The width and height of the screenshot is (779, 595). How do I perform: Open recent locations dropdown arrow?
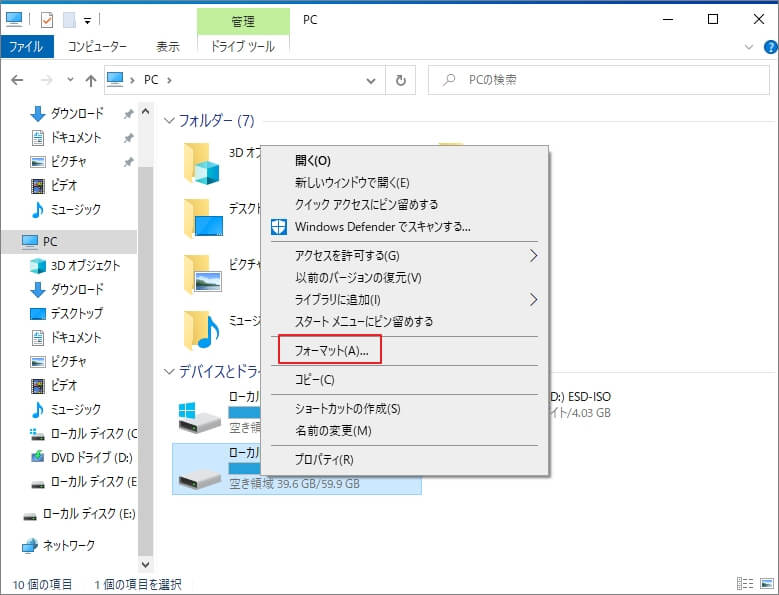point(70,79)
